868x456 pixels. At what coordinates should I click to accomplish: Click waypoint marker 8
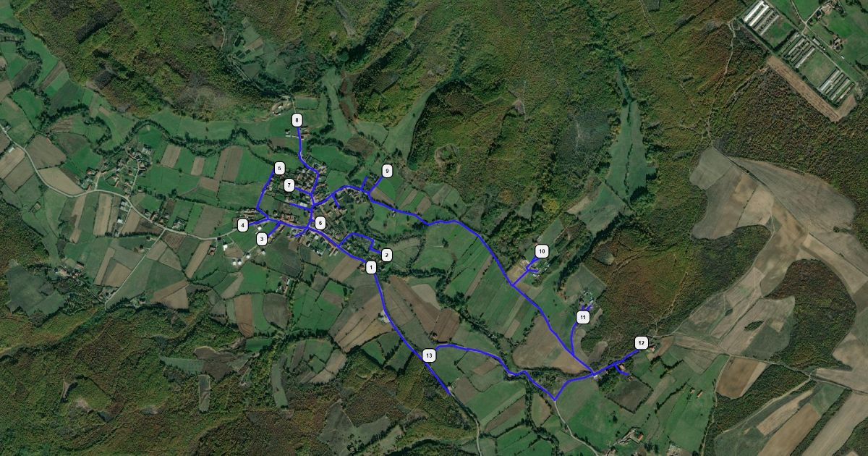pos(297,119)
